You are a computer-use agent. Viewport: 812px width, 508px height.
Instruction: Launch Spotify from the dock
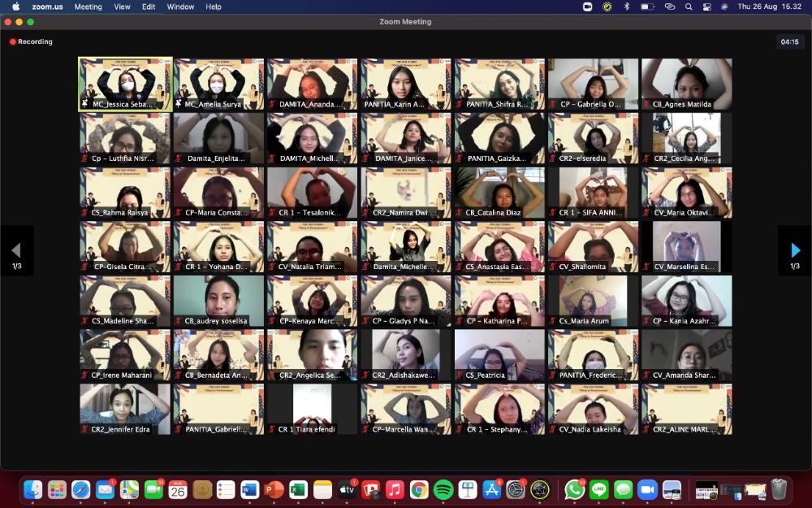[443, 489]
